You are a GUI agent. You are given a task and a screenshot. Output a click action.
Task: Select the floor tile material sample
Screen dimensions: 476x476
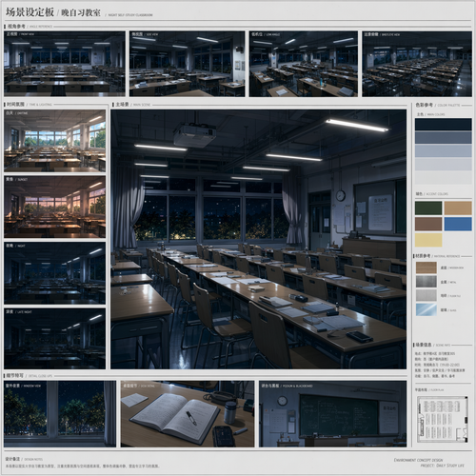[x=426, y=295]
